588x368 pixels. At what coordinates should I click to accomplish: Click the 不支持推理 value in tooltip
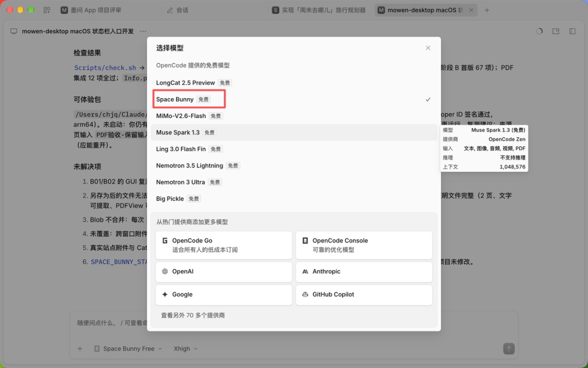513,158
